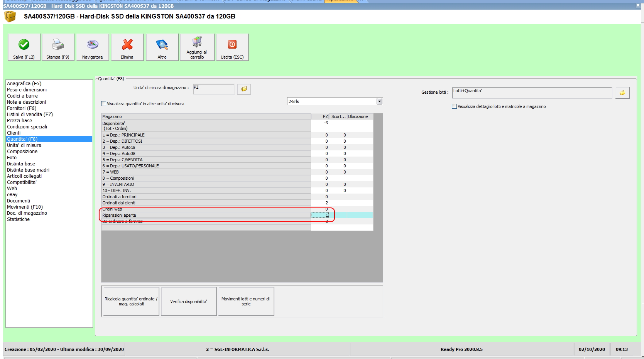Select Anagrafica (F5) in the section list

pyautogui.click(x=24, y=83)
